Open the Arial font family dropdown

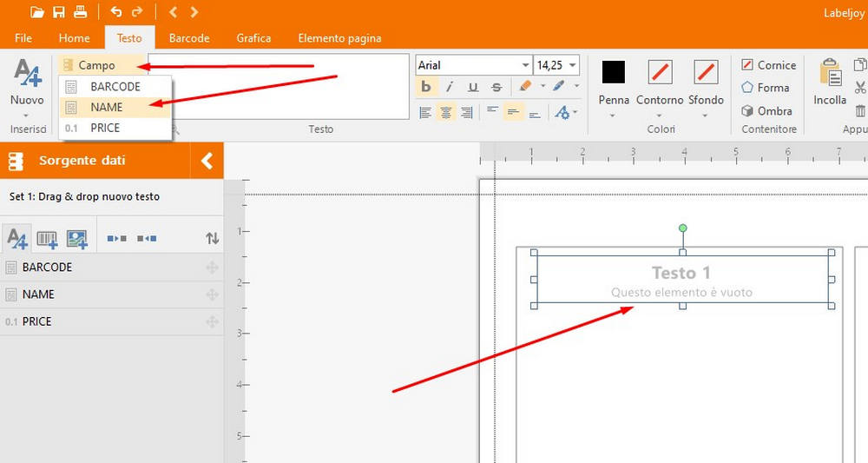coord(525,65)
